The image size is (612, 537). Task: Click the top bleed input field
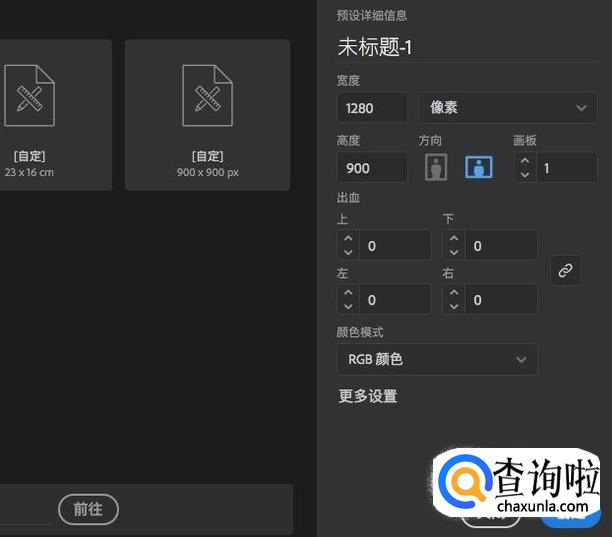396,245
